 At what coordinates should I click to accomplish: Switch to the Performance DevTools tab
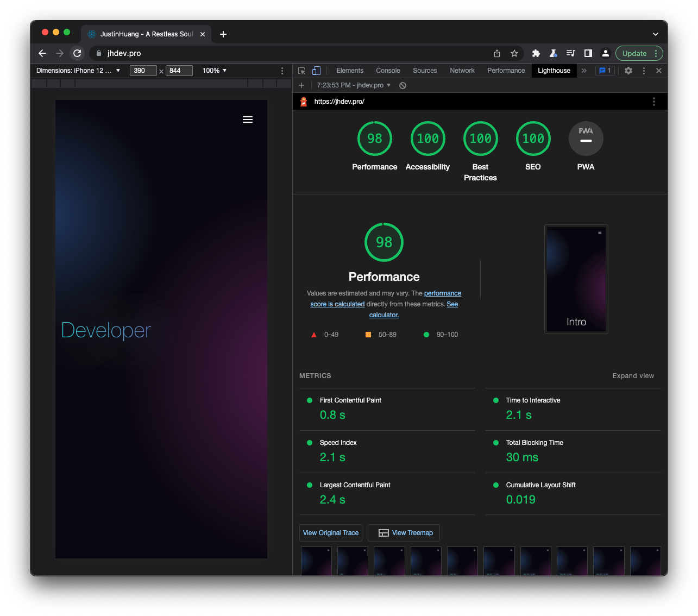pos(506,71)
